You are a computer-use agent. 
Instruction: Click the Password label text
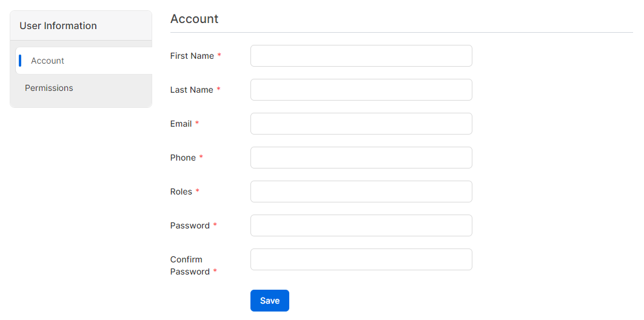click(190, 225)
